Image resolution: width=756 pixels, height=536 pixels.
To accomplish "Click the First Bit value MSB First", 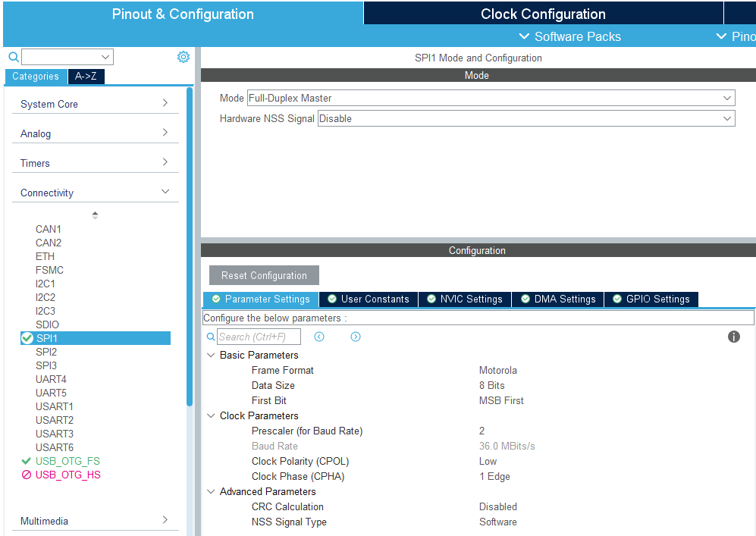I will click(x=501, y=400).
